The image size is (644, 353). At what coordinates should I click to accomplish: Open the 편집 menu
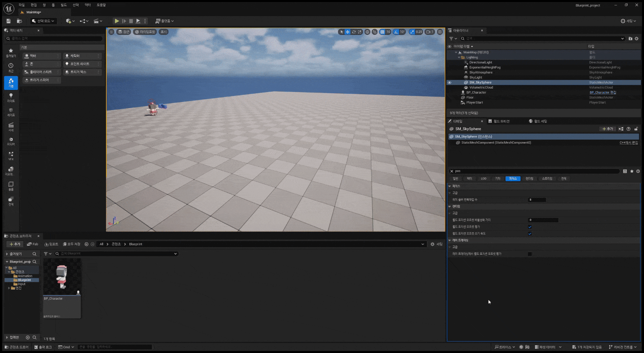click(x=34, y=5)
